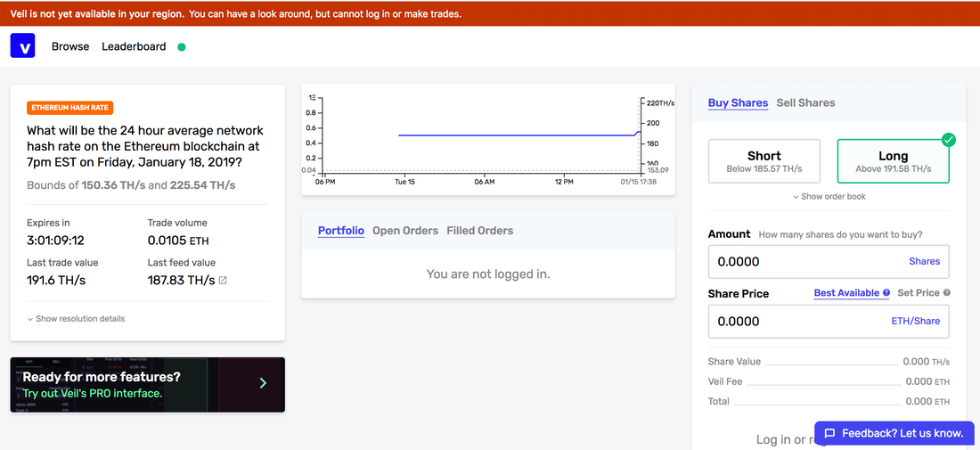This screenshot has width=980, height=450.
Task: Select the Short position option
Action: [764, 161]
